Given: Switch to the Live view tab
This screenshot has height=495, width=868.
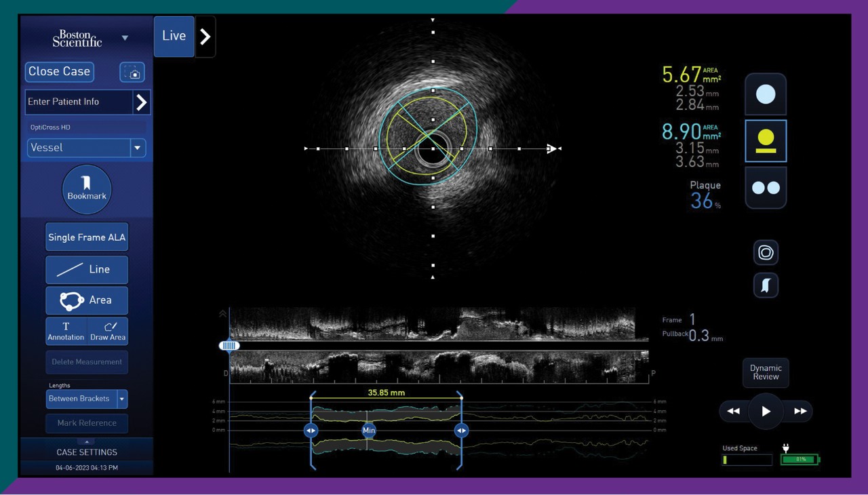Looking at the screenshot, I should (x=174, y=36).
